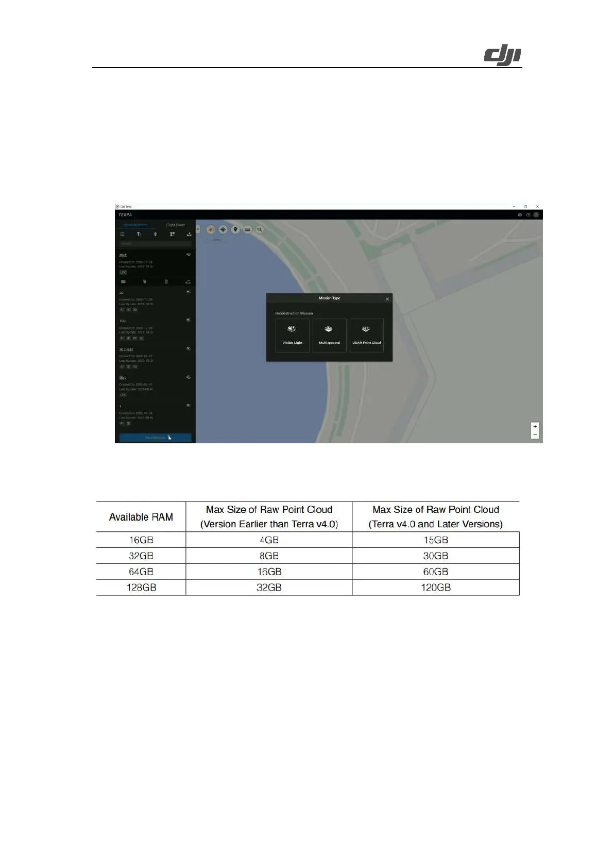
Task: Zoom in the map with plus button
Action: [x=535, y=427]
